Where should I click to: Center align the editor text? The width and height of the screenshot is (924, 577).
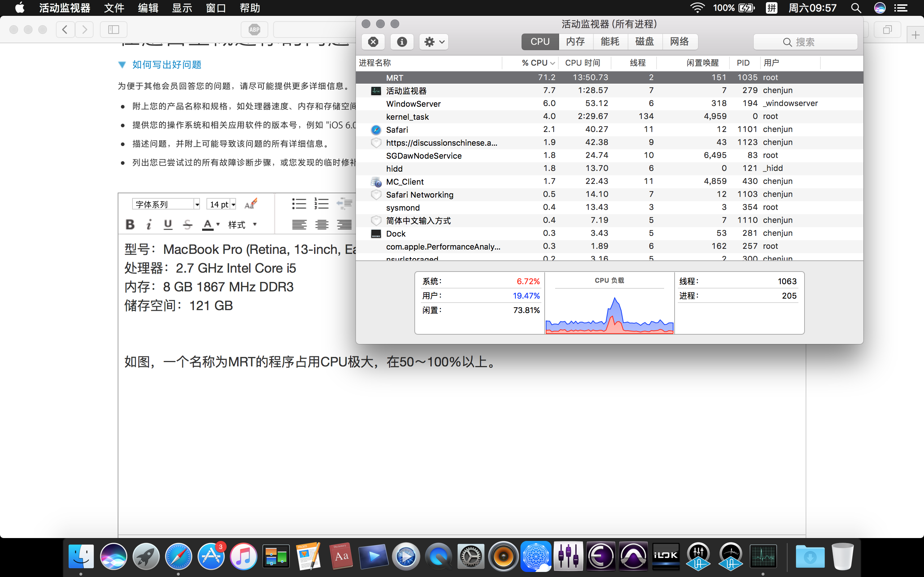[322, 224]
